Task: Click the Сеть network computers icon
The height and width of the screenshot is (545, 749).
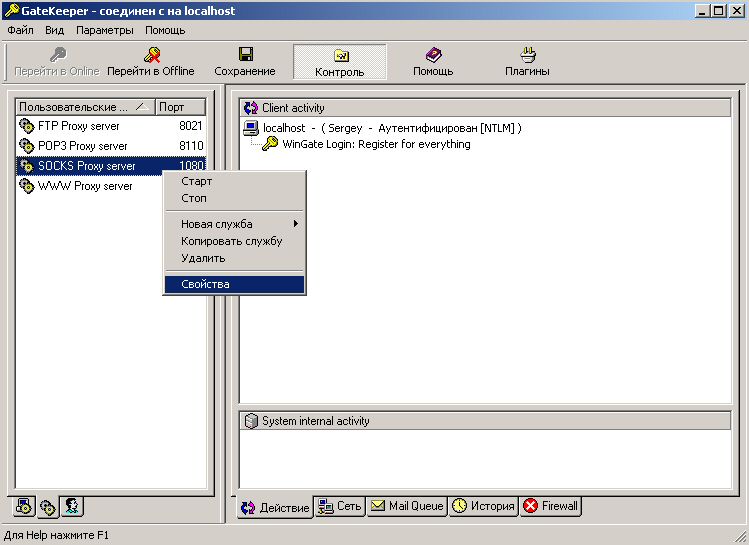Action: 326,506
